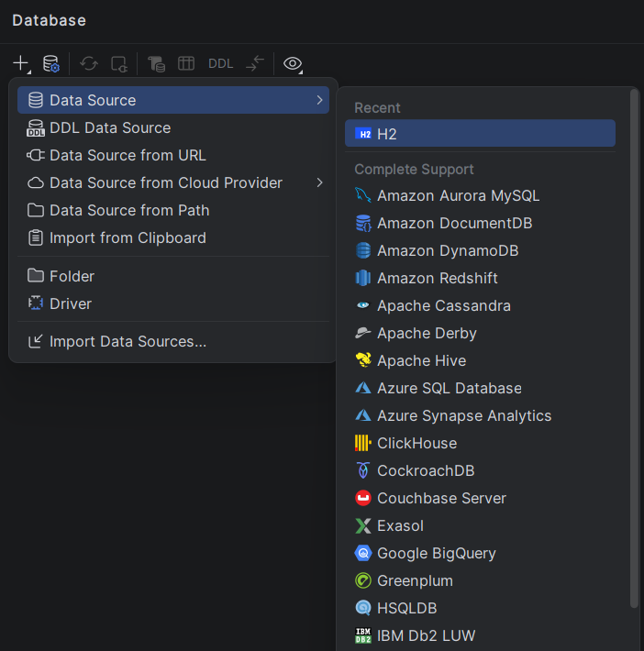Screen dimensions: 644x651
Task: Click the table editor toolbar icon
Action: click(186, 63)
